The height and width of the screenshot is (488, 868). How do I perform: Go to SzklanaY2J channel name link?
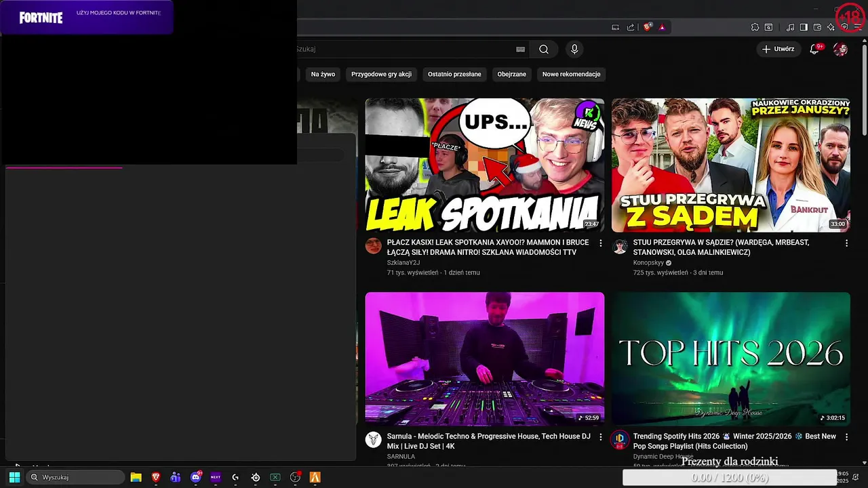[x=403, y=263]
